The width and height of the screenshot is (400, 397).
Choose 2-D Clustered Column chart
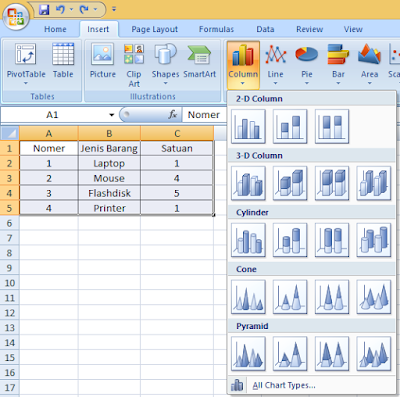(x=248, y=126)
